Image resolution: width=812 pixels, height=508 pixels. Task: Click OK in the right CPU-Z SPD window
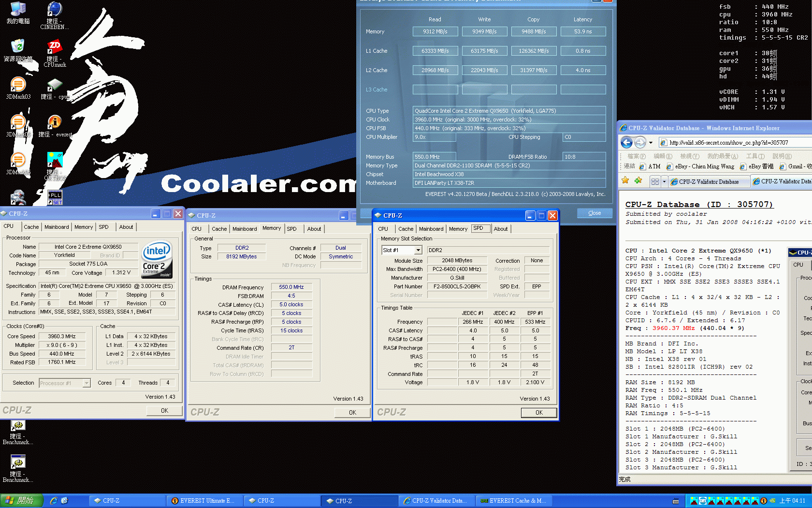click(x=539, y=412)
